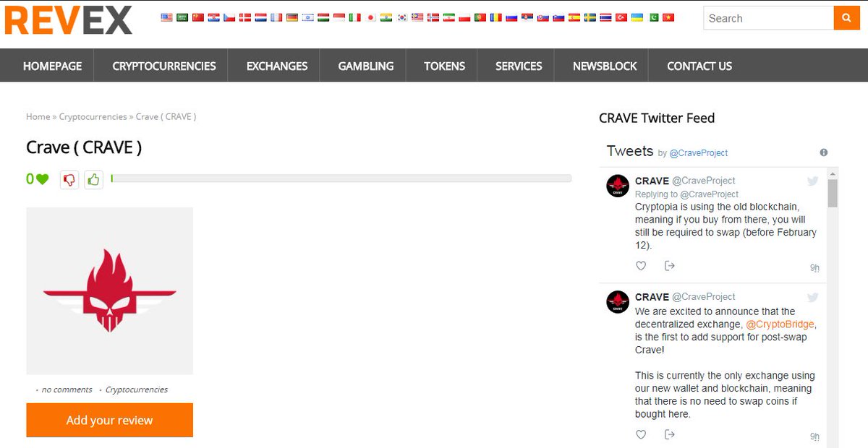Screen dimensions: 868x448
Task: Click the green thumbs-up vote button
Action: coord(93,180)
